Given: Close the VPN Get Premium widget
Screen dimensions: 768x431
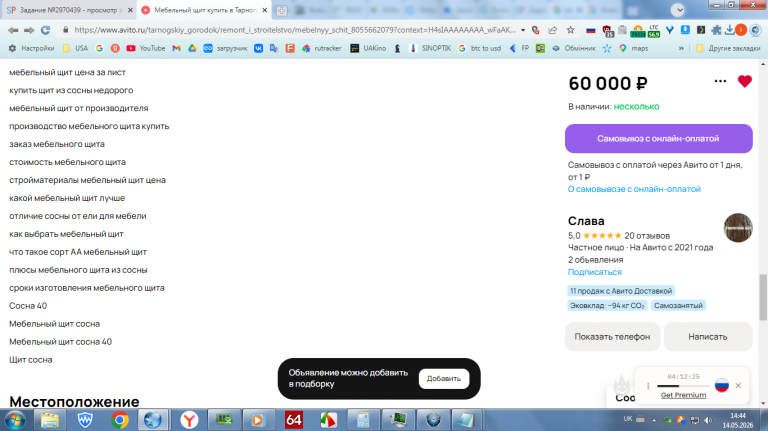Looking at the screenshot, I should click(738, 385).
